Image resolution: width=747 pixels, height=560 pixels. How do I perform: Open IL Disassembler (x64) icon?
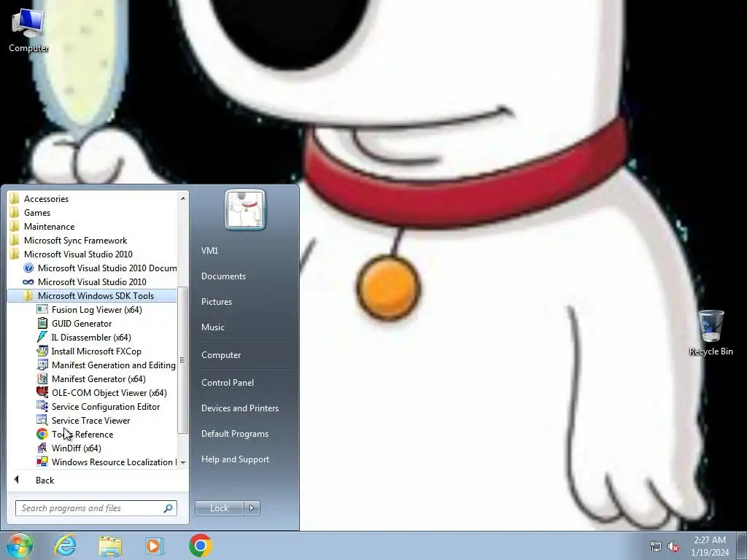pos(42,338)
